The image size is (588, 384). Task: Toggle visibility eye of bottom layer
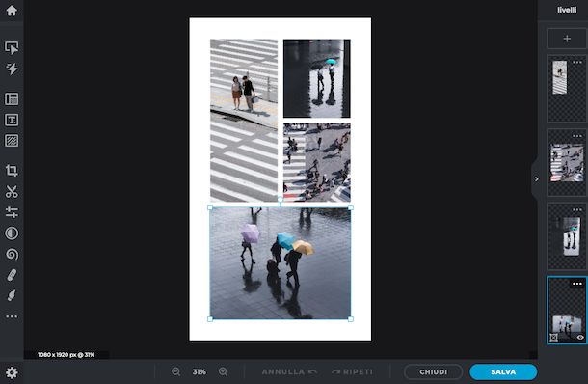point(580,338)
